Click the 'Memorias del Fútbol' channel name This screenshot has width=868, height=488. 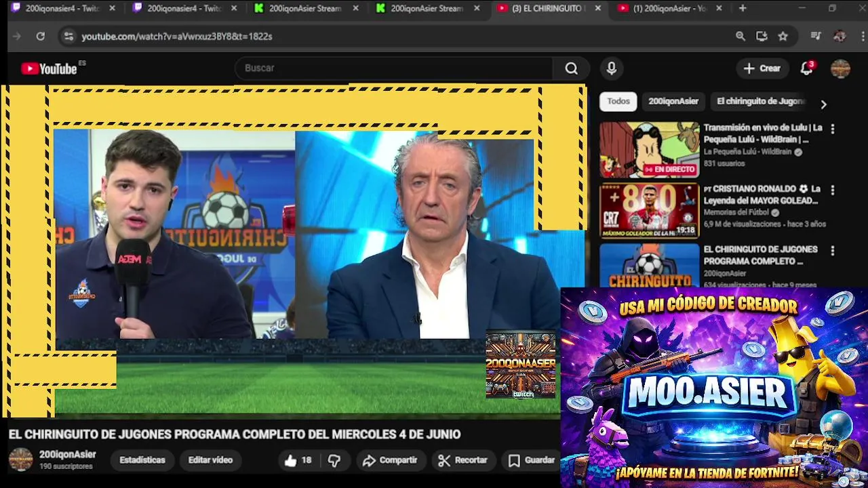[737, 212]
